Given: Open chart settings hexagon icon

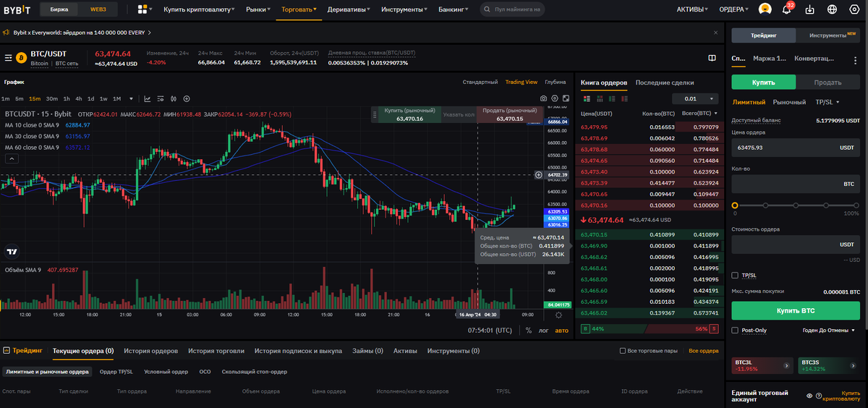Looking at the screenshot, I should coord(555,98).
